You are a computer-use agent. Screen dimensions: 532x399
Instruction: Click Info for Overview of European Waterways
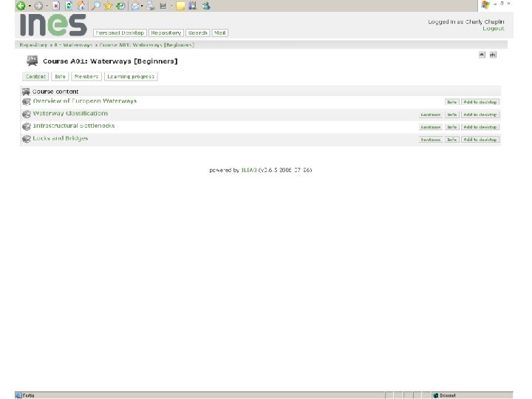pyautogui.click(x=451, y=102)
